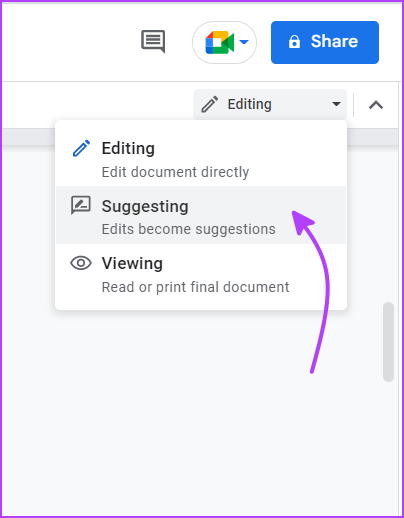Expand the Editing mode dropdown arrow
Viewport: 404px width, 518px height.
[336, 104]
